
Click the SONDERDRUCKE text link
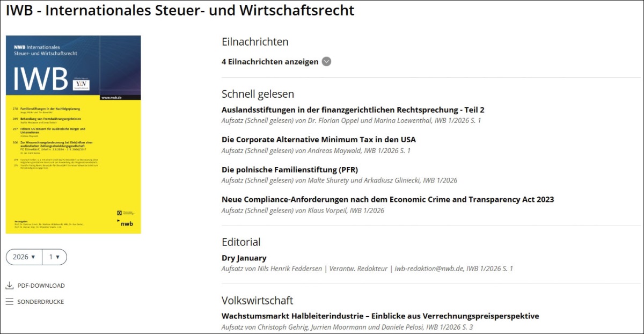click(40, 302)
